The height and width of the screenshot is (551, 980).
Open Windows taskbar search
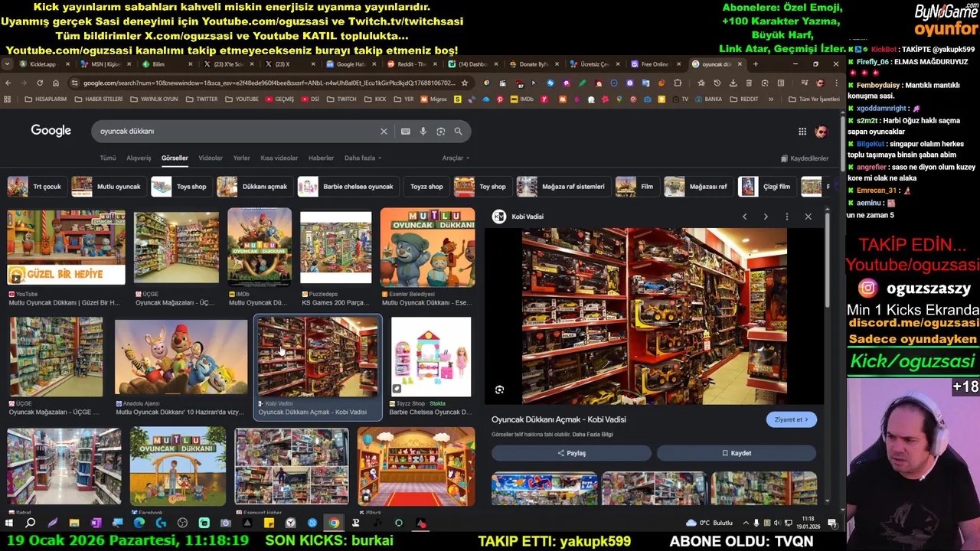[x=30, y=523]
